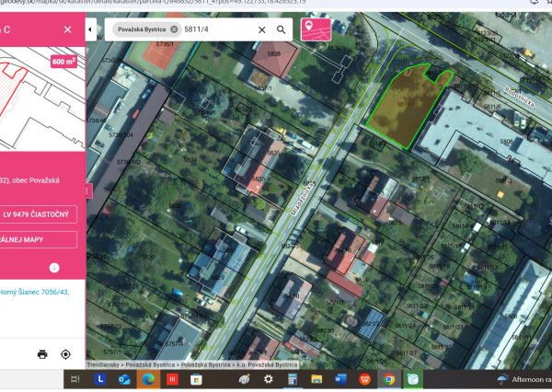
Task: Select parcel 5757/25 on the map
Action: 129,286
